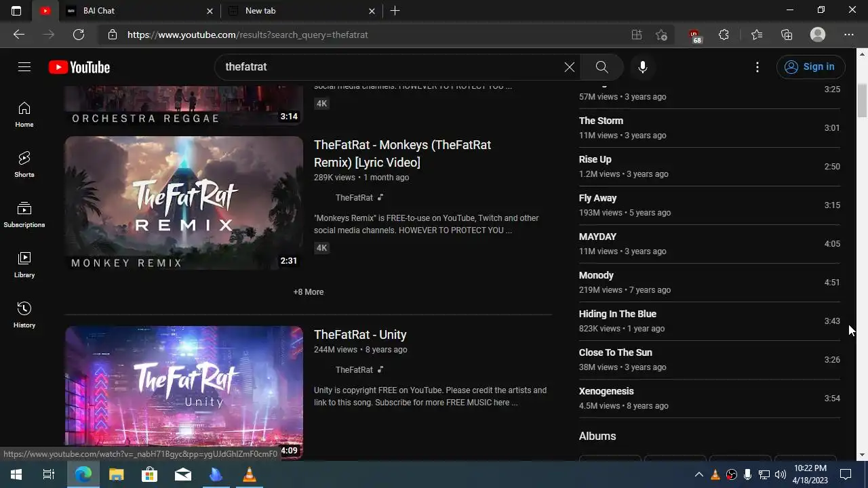Open Edge settings and more menu
868x488 pixels.
coord(849,35)
